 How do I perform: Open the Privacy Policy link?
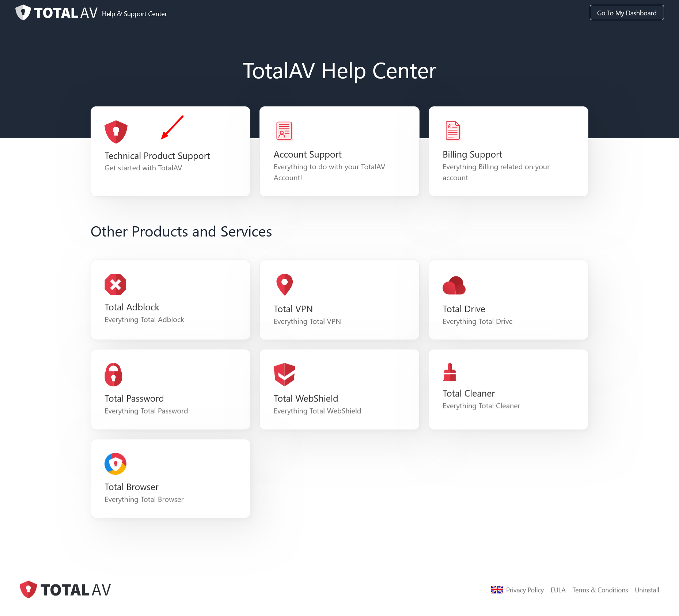(525, 590)
